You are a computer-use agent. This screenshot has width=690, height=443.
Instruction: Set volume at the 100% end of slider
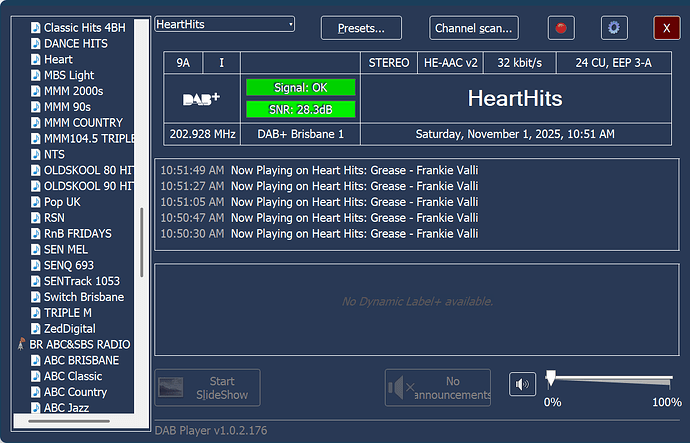coord(670,381)
